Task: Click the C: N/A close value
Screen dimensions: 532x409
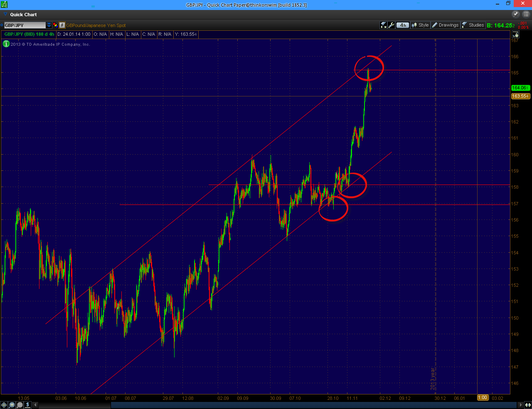Action: (x=149, y=34)
